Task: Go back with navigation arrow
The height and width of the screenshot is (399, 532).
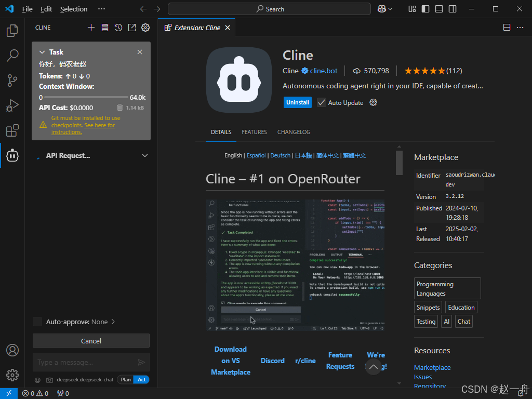Action: point(143,9)
